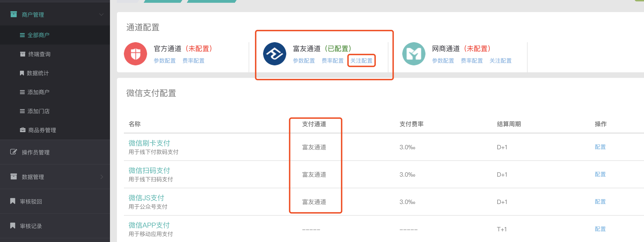Click the list icon beside 添加门店
Image resolution: width=644 pixels, height=242 pixels.
click(x=22, y=111)
